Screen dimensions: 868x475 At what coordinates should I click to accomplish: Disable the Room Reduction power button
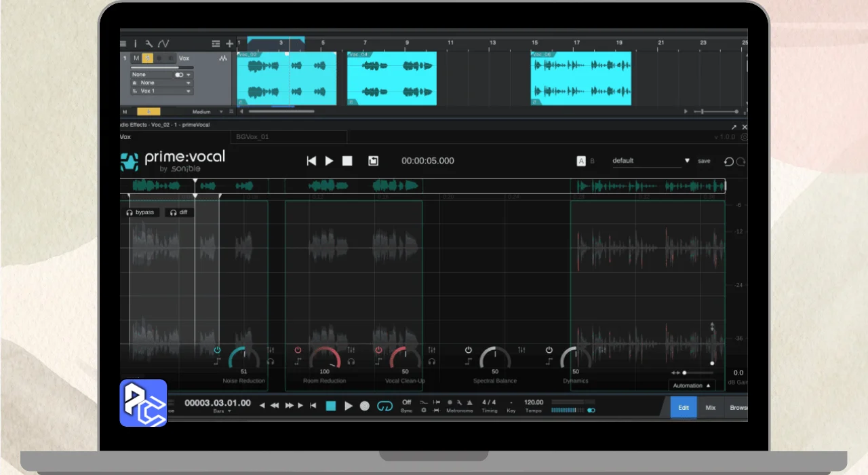(298, 350)
